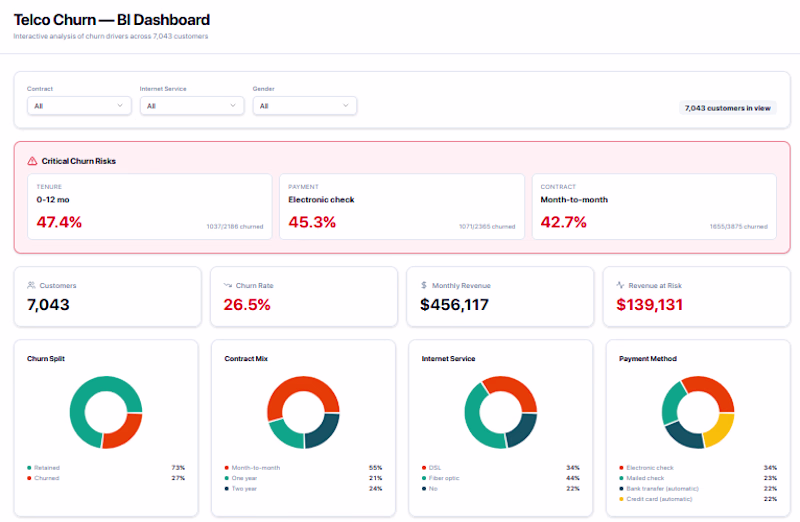Viewport: 800px width, 522px height.
Task: Click the Contract Mix chart title
Action: pyautogui.click(x=246, y=359)
